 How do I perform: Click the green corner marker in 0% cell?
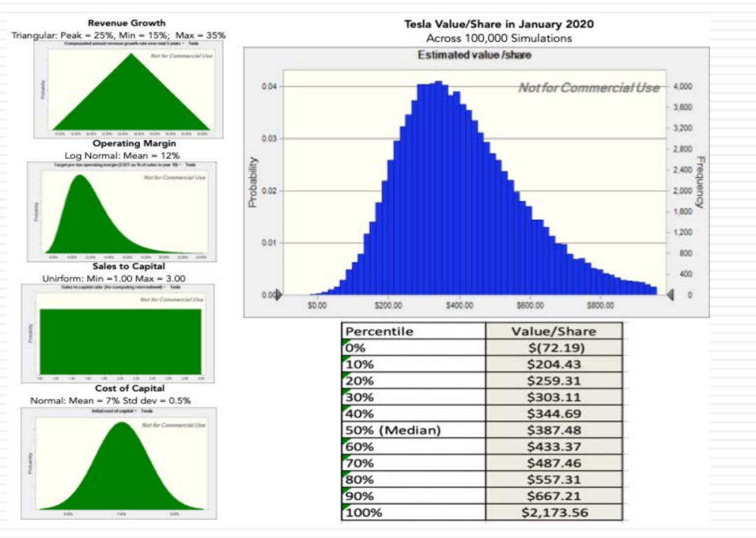(346, 342)
